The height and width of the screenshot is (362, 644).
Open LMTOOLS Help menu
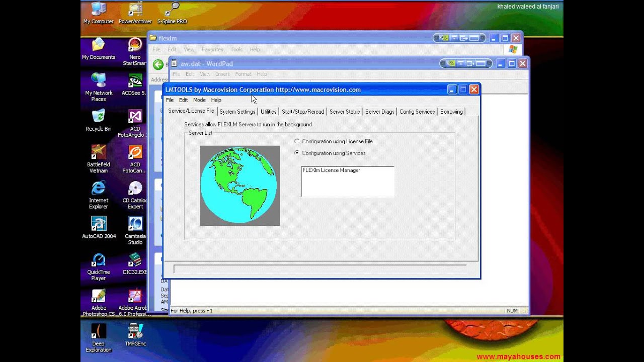[216, 100]
